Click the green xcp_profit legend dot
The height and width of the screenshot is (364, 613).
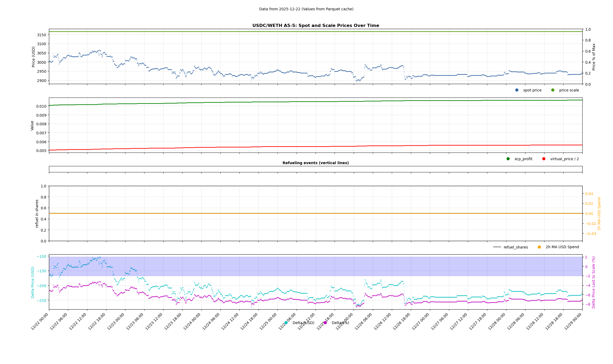pyautogui.click(x=508, y=159)
